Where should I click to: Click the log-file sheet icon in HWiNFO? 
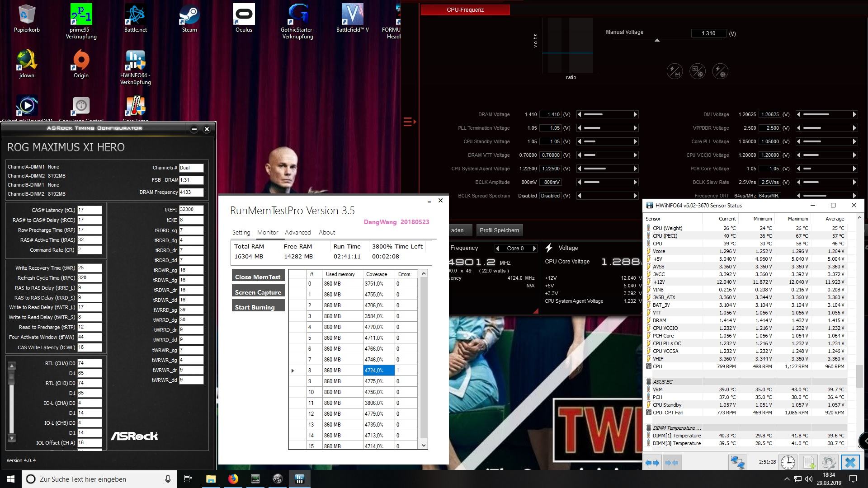click(809, 462)
